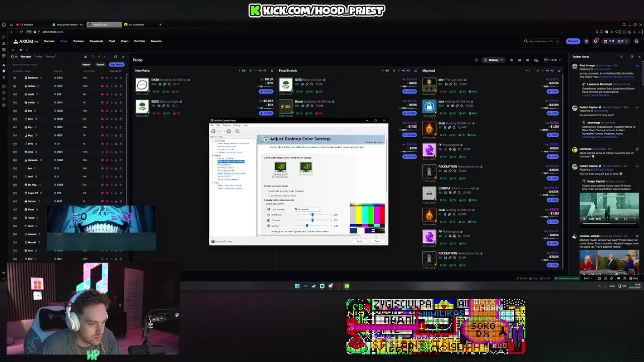Image resolution: width=644 pixels, height=362 pixels.
Task: Open NVIDIA Control Panel Edit menu
Action: [218, 125]
